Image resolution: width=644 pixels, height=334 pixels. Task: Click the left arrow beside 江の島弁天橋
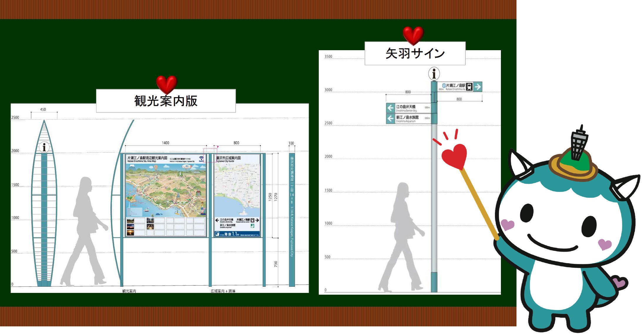coord(390,108)
